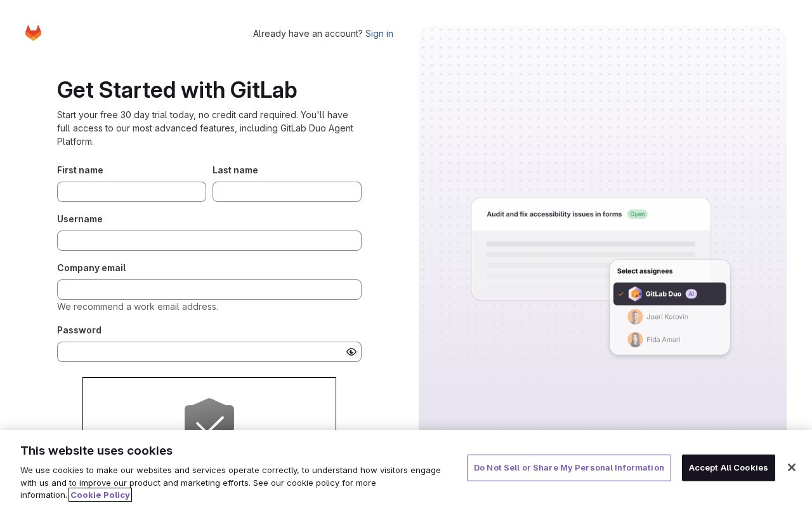The width and height of the screenshot is (812, 508).
Task: Open the Cookie Policy link
Action: point(100,495)
